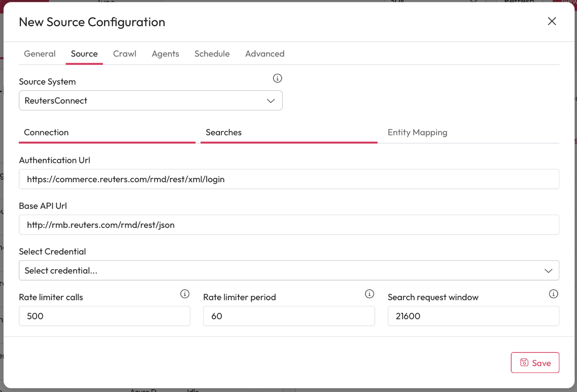Open the Source System dropdown
This screenshot has height=392, width=577.
[x=150, y=101]
